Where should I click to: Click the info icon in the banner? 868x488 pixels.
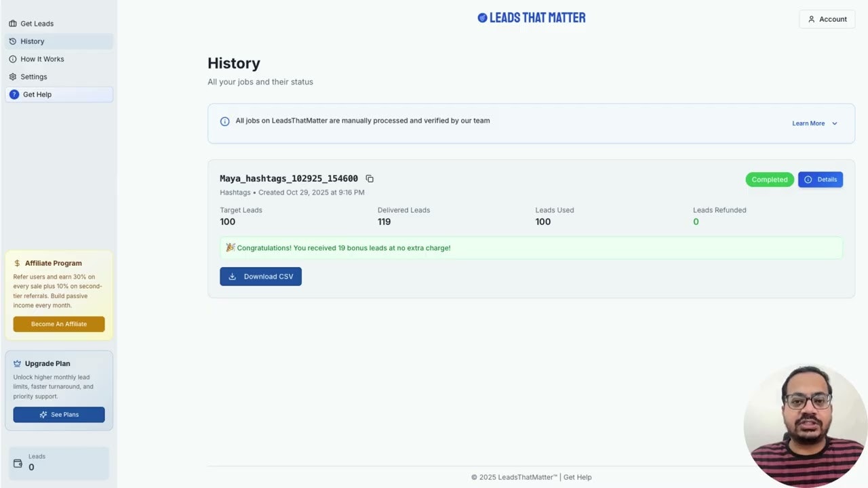(x=225, y=121)
